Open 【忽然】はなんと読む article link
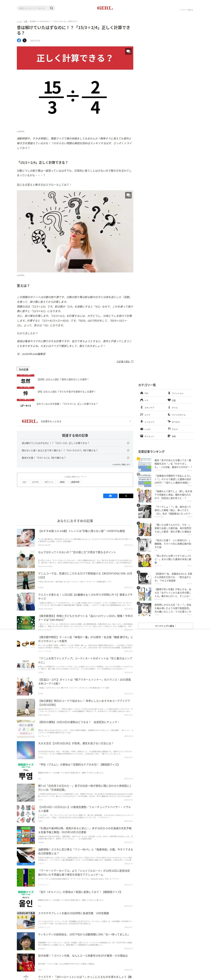The width and height of the screenshot is (210, 980). click(63, 379)
